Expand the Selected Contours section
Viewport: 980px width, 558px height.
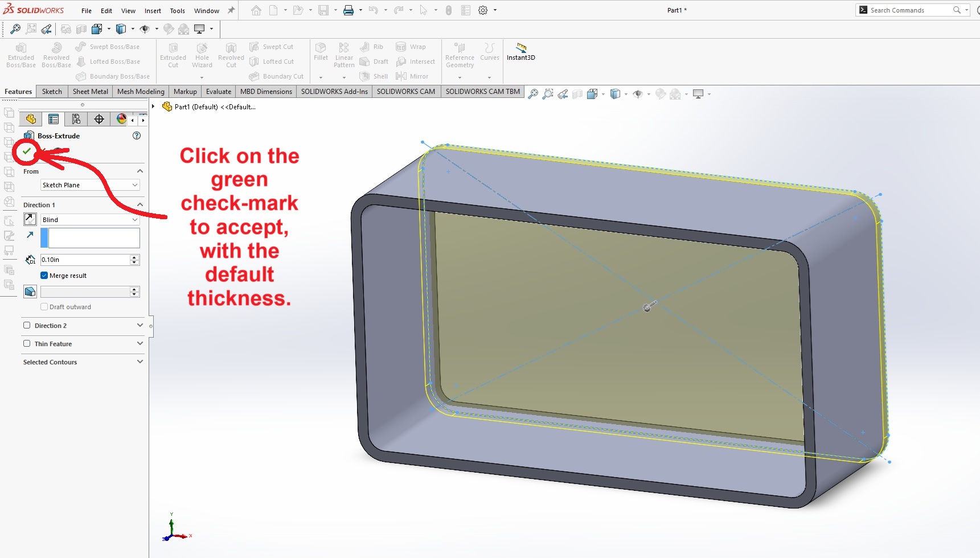click(x=140, y=362)
